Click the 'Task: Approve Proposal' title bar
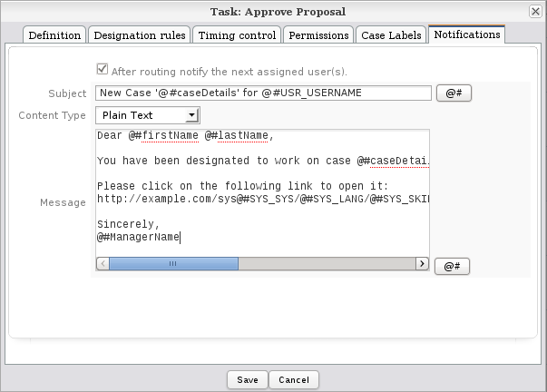This screenshot has height=392, width=547. point(272,11)
